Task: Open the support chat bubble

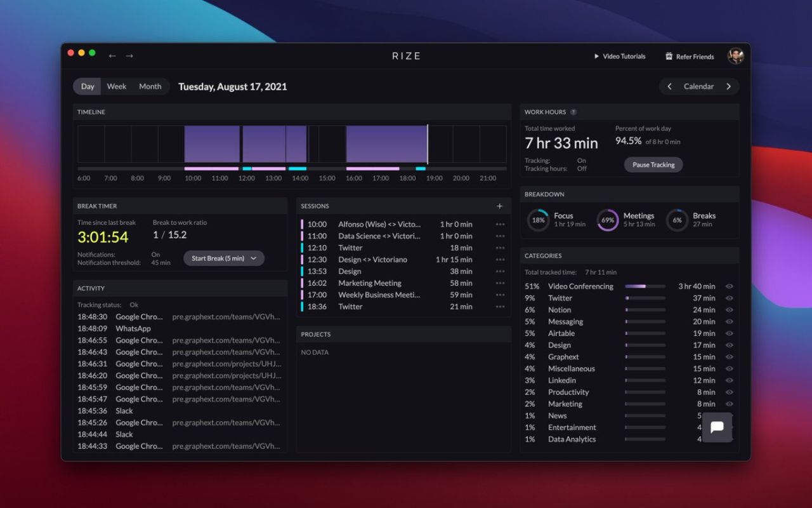Action: tap(717, 427)
